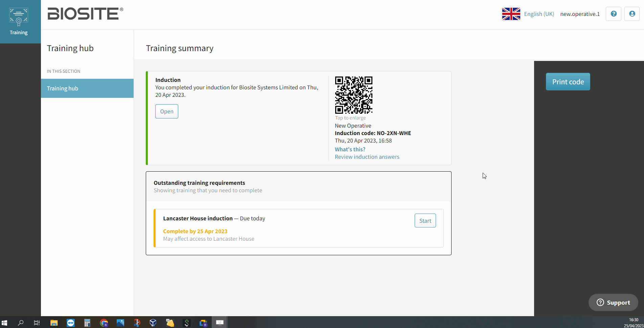Image resolution: width=644 pixels, height=328 pixels.
Task: Open the green S taskbar app
Action: point(187,323)
